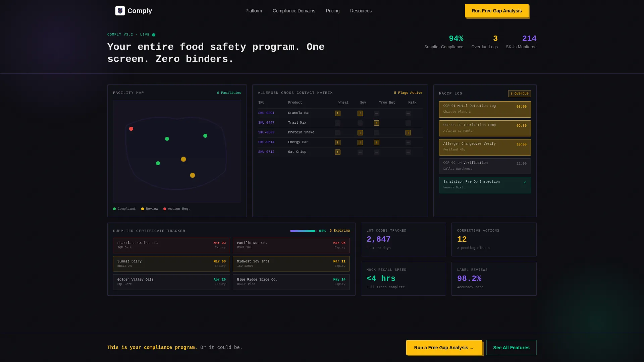Open the CCP-03 Pasteurization Temp entry

click(485, 128)
